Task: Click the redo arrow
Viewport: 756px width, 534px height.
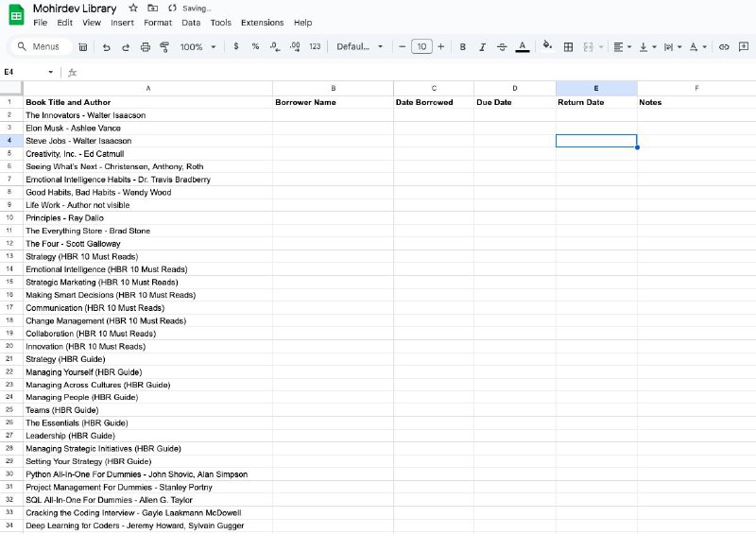Action: (126, 47)
